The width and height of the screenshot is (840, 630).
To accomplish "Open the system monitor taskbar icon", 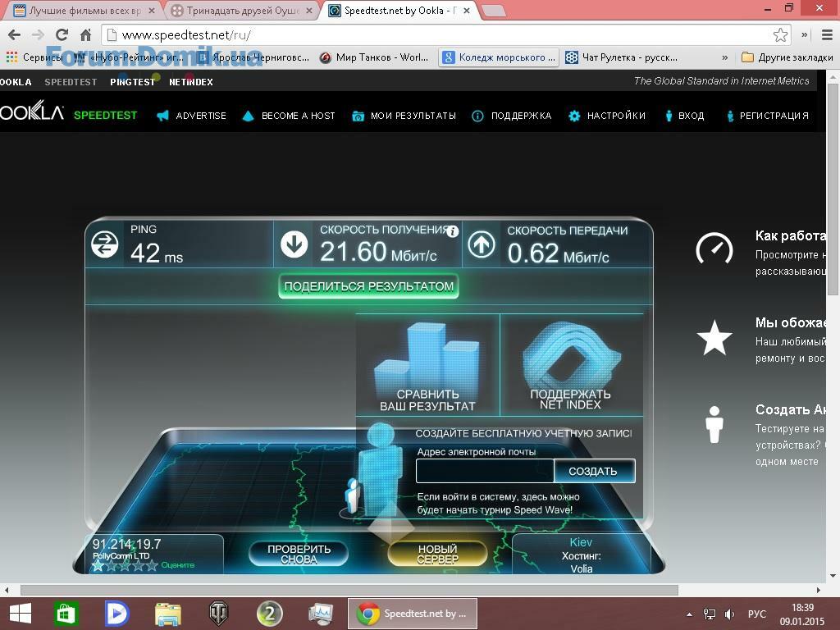I will tap(321, 614).
